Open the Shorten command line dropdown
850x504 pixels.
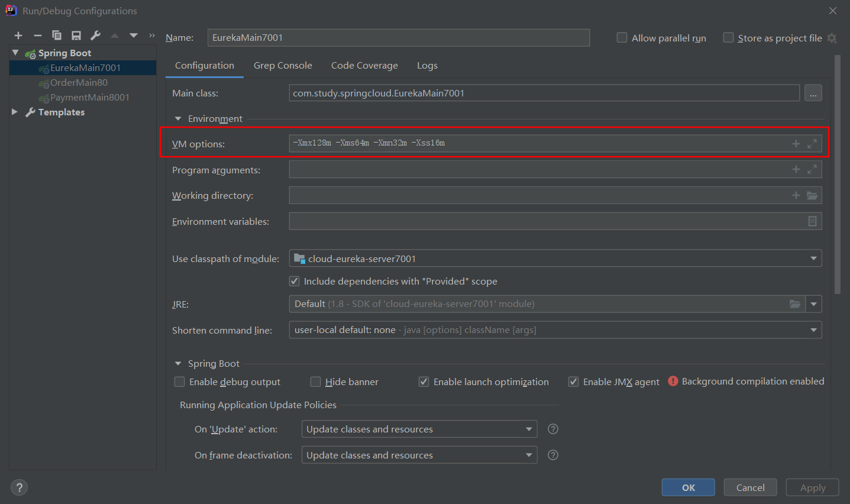click(x=555, y=330)
